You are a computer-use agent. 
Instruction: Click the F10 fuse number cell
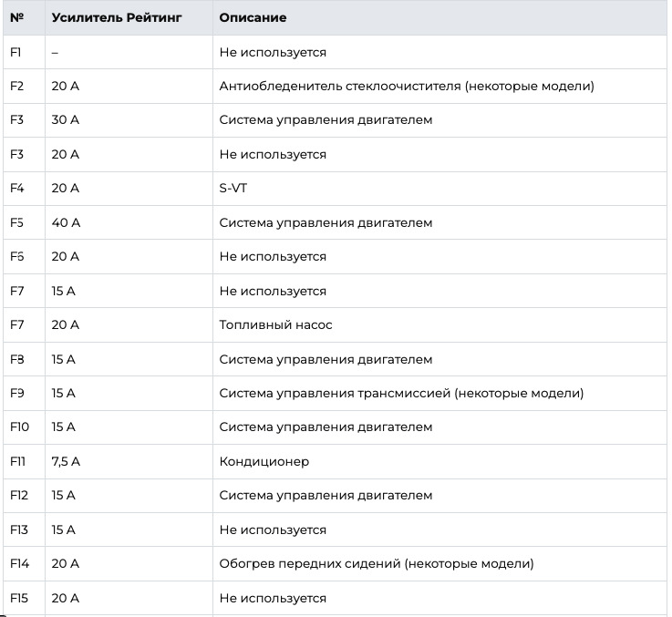[19, 427]
